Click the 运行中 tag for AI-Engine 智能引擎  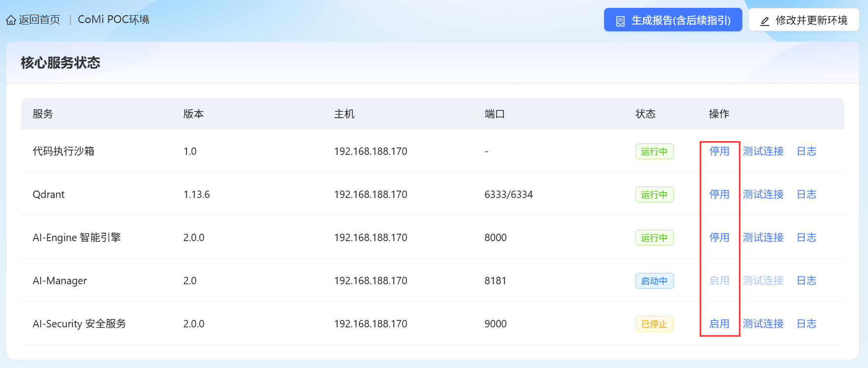click(x=654, y=238)
